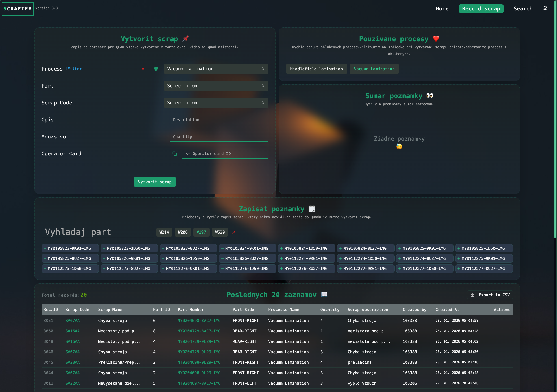The height and width of the screenshot is (392, 557).
Task: Open part link MY0204729-8AC7-IMG in record 3050
Action: coord(199,331)
